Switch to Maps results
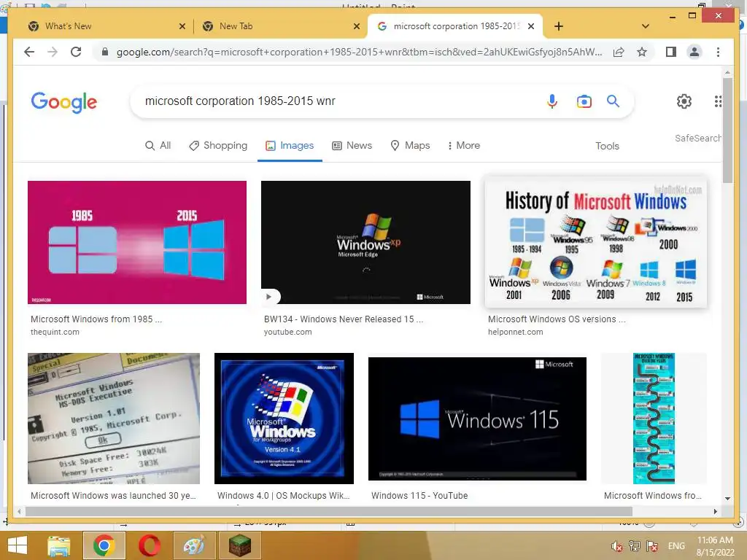747x560 pixels. (x=410, y=146)
